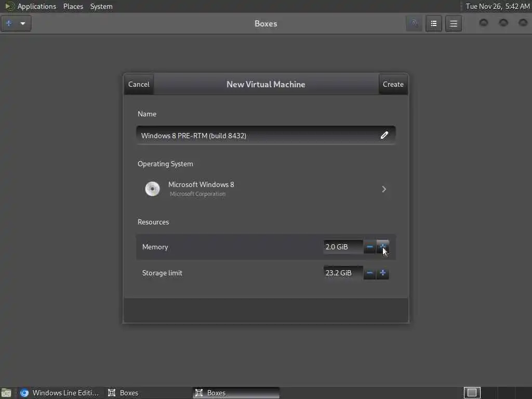
Task: Cancel the New Virtual Machine dialog
Action: click(x=139, y=84)
